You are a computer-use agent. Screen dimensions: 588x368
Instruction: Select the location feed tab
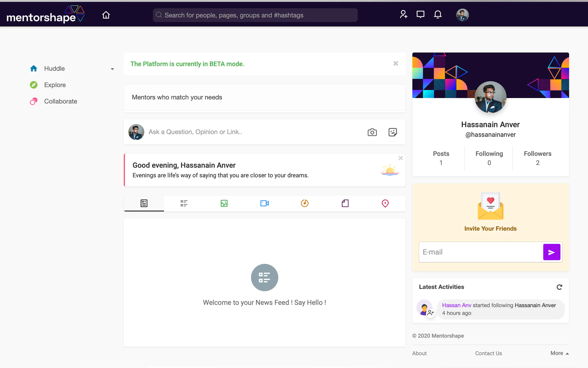coord(385,203)
